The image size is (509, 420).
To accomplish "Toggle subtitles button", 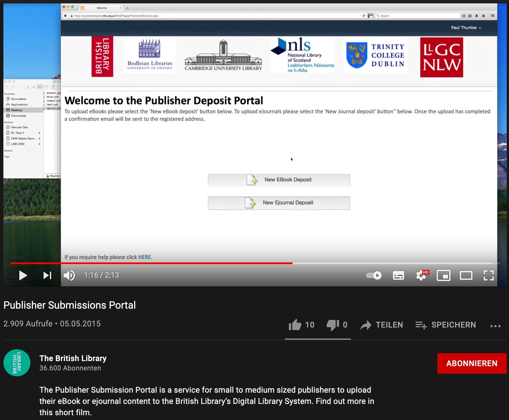I will tap(398, 275).
